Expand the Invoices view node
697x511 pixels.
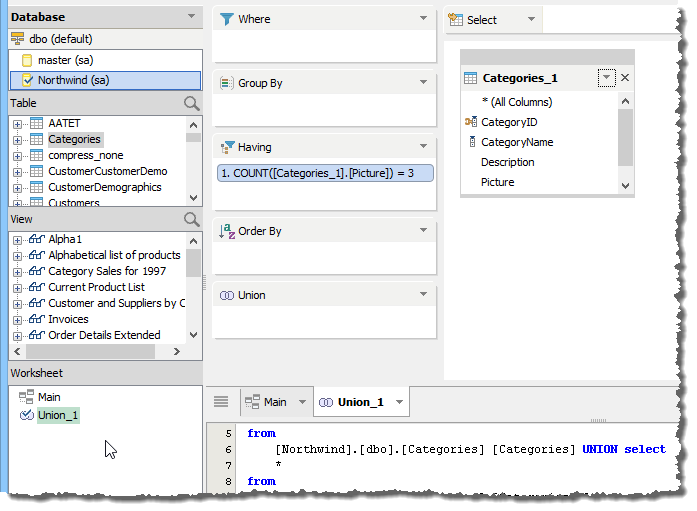(17, 319)
